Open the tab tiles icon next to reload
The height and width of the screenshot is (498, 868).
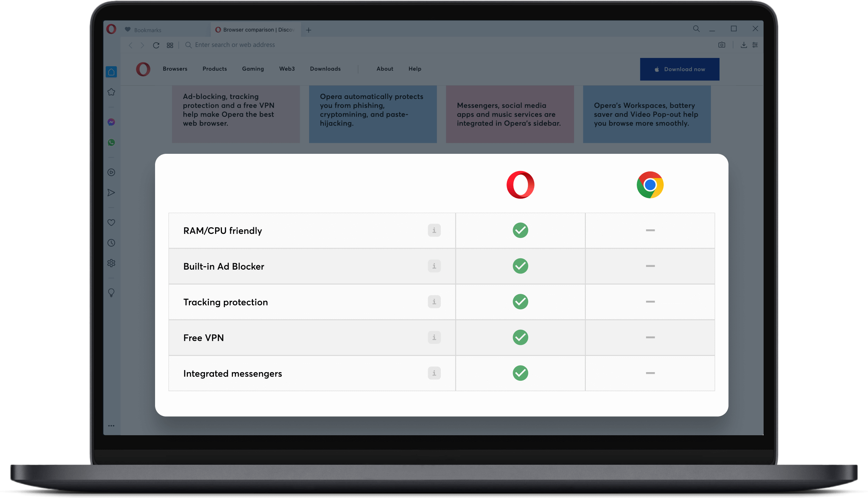pos(170,45)
